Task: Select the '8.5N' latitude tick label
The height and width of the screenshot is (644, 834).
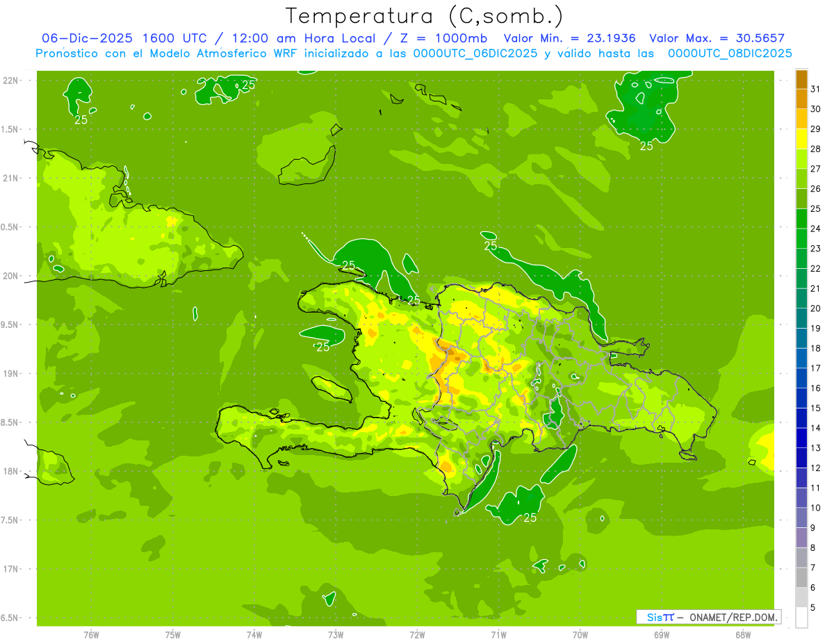Action: pos(10,422)
